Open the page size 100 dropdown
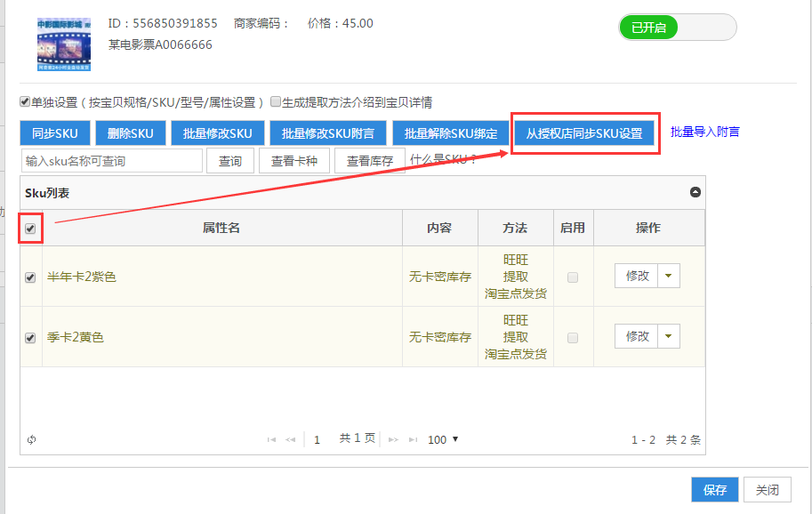The image size is (812, 514). click(443, 439)
